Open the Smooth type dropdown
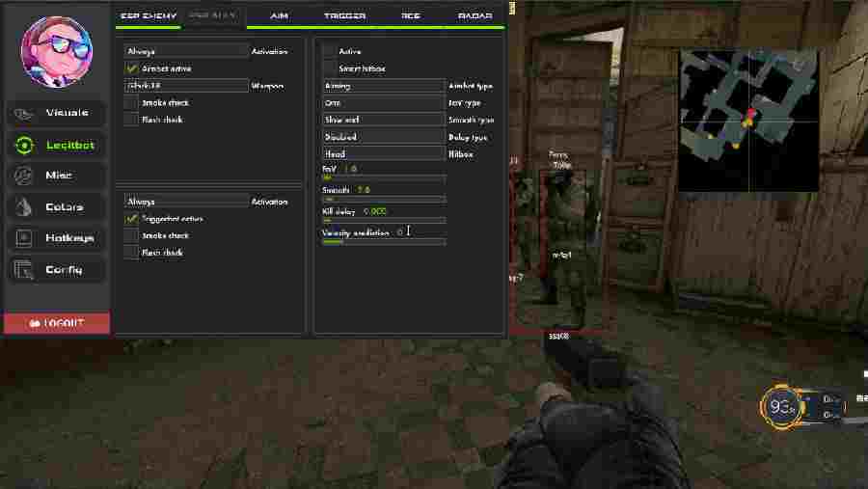Viewport: 868px width, 489px height. click(384, 120)
